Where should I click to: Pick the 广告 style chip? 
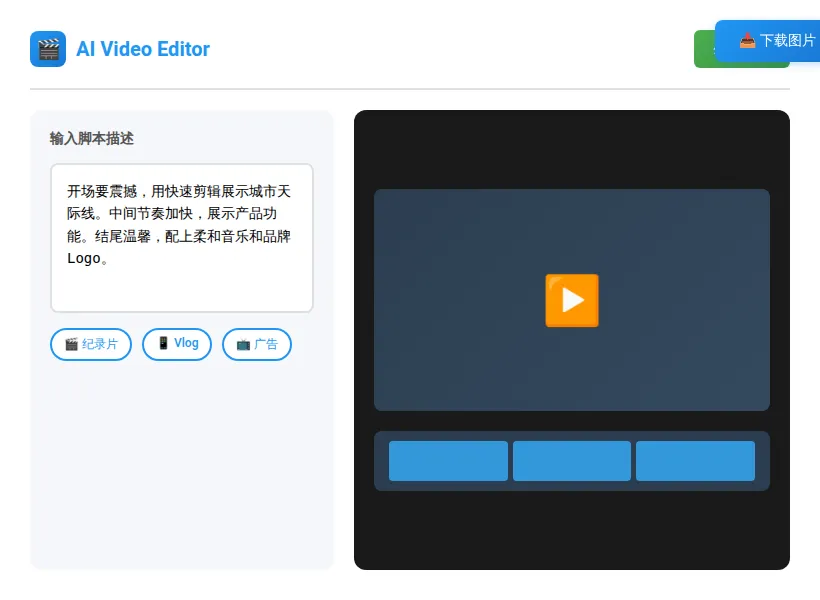(257, 344)
